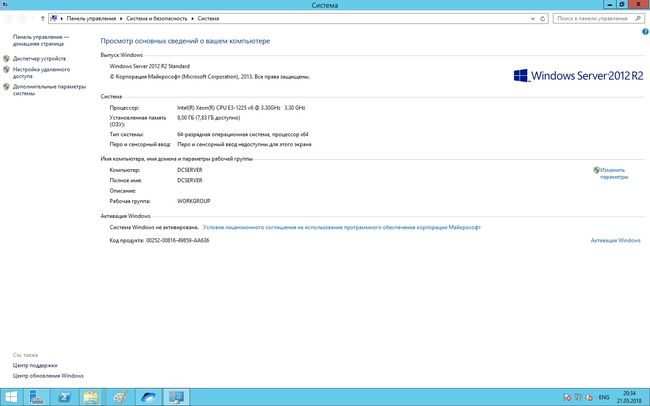Screen dimensions: 650x406
Task: Click the search magnifier icon
Action: 638,19
